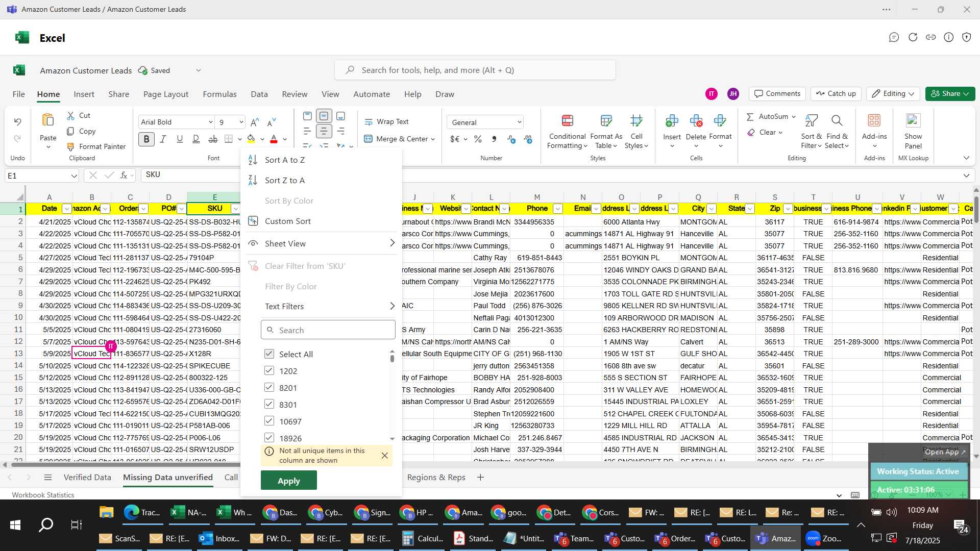Click the Search for tools box
This screenshot has height=551, width=980.
click(475, 70)
